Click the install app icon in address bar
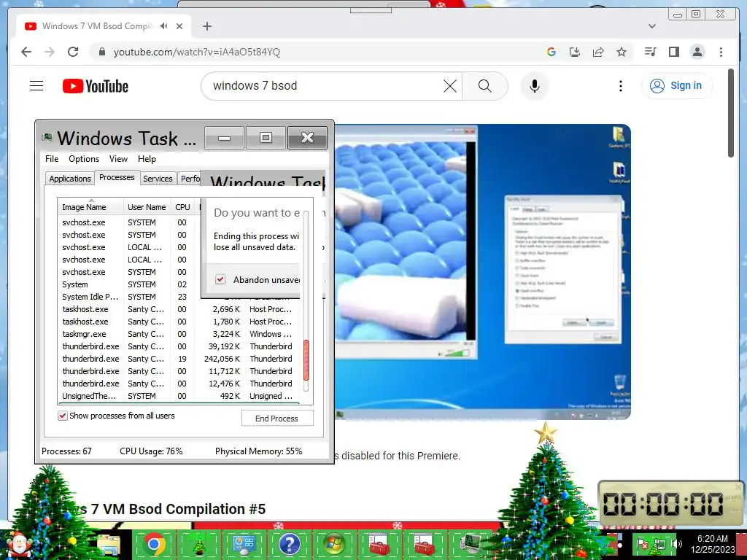The height and width of the screenshot is (560, 747). 575,52
